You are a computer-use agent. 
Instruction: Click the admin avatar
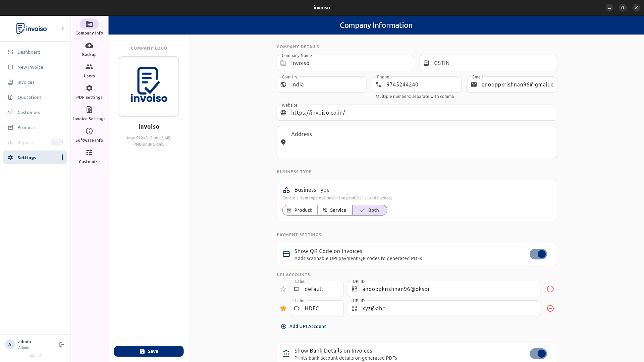10,345
